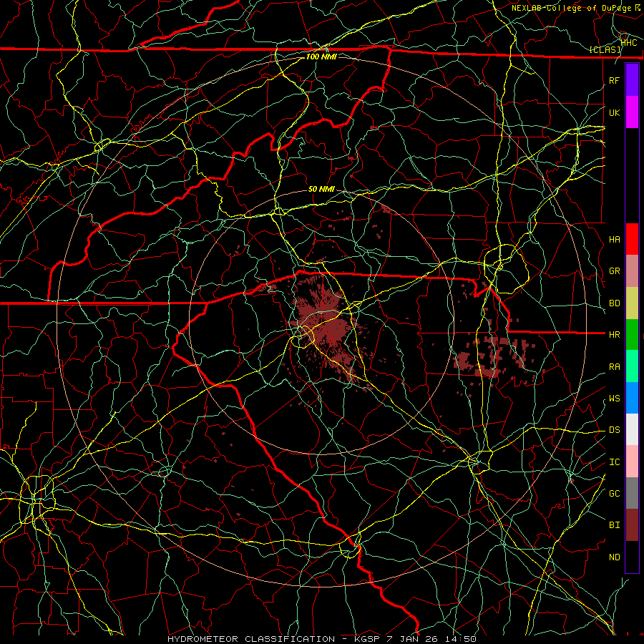Click the GC legend label
644x644 pixels.
(x=615, y=494)
